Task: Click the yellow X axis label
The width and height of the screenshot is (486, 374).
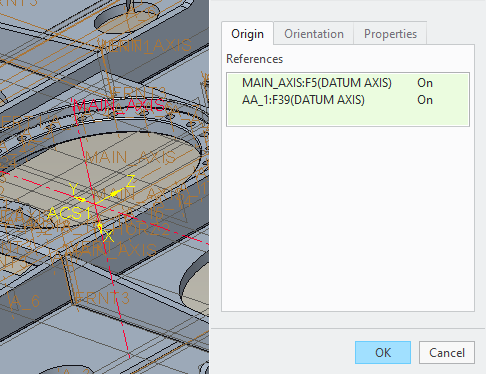Action: (108, 236)
